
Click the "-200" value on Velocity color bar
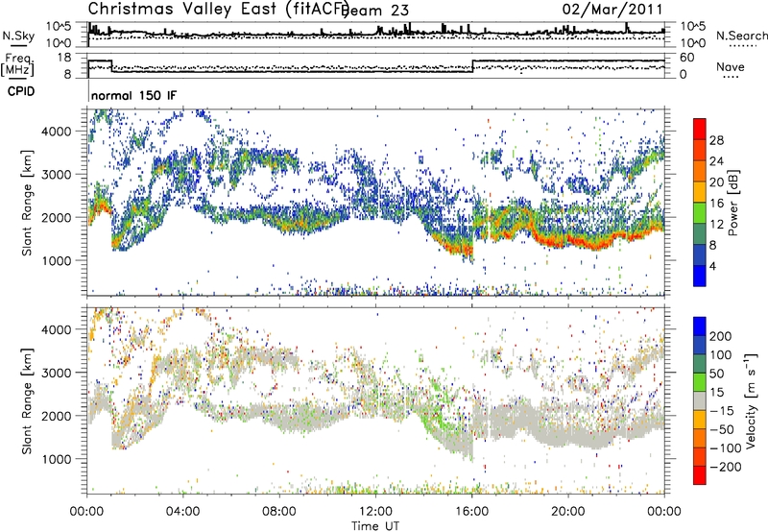[x=725, y=467]
